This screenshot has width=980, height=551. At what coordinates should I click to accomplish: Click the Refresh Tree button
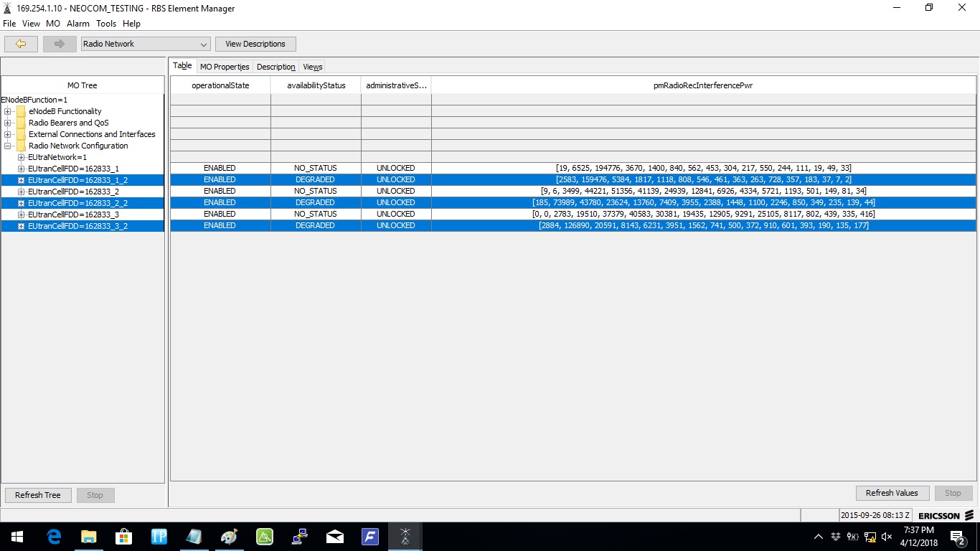click(38, 495)
